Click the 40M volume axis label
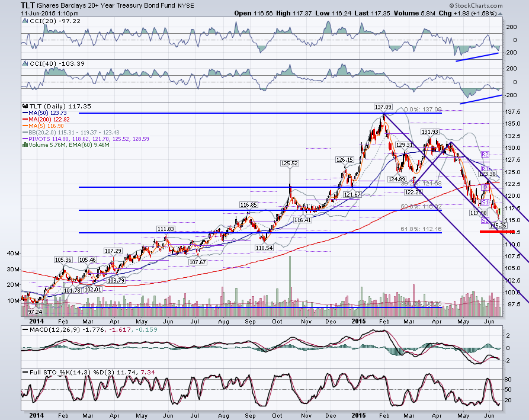Image resolution: width=529 pixels, height=420 pixels. tap(13, 254)
